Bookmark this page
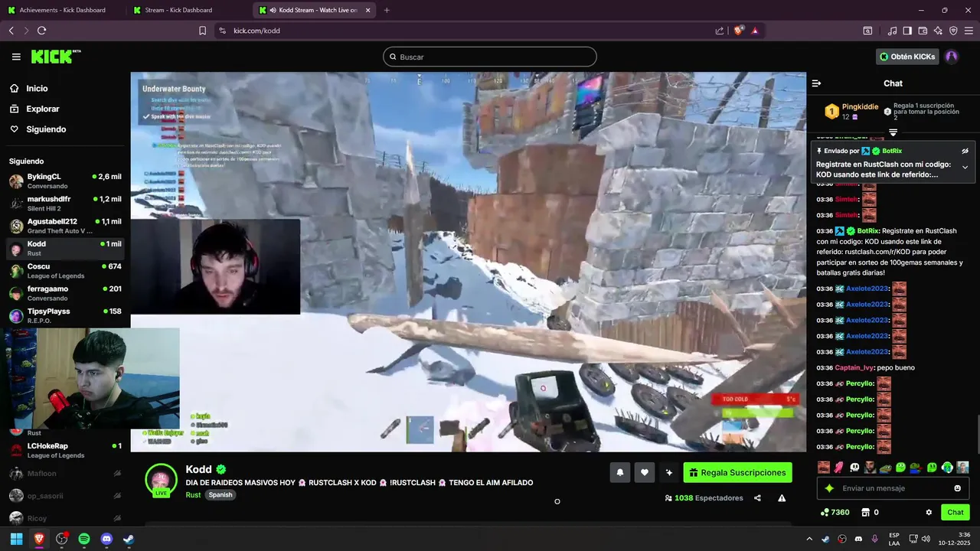The image size is (980, 551). click(202, 31)
